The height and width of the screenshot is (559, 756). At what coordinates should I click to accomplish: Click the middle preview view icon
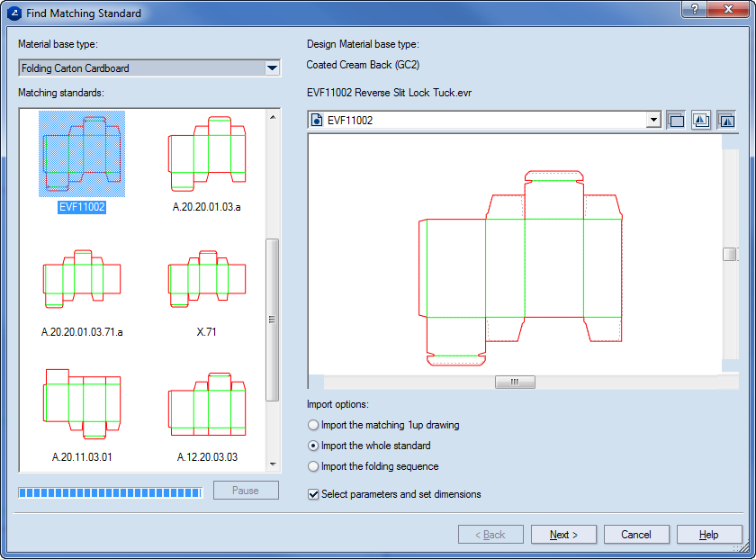(x=701, y=121)
